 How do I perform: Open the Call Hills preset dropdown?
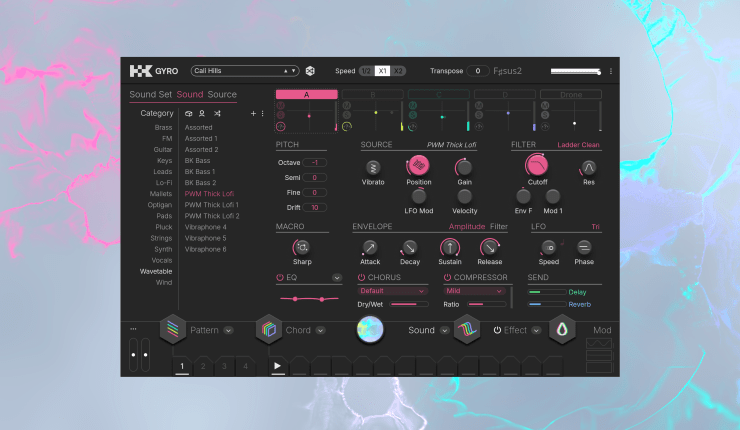(x=245, y=71)
